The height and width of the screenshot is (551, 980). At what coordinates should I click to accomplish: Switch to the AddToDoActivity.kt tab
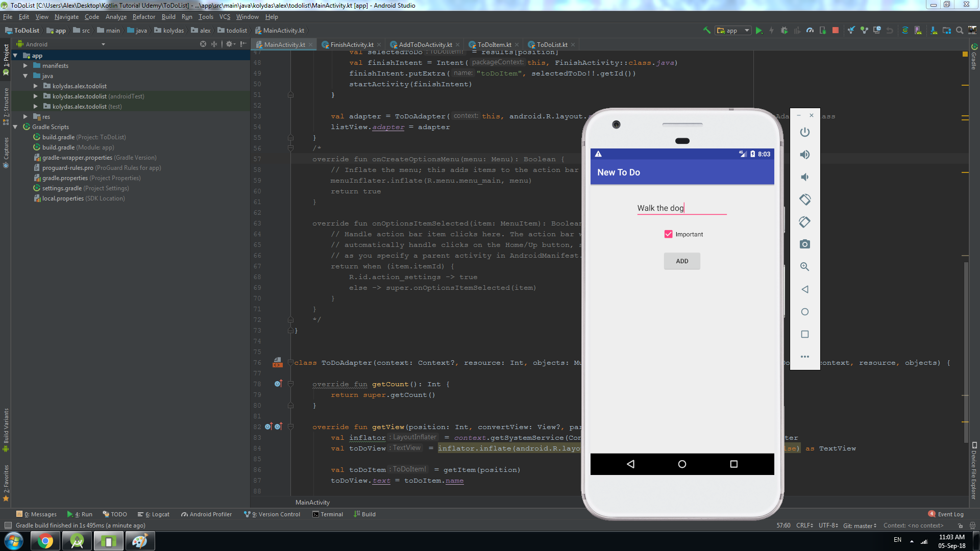pos(425,45)
